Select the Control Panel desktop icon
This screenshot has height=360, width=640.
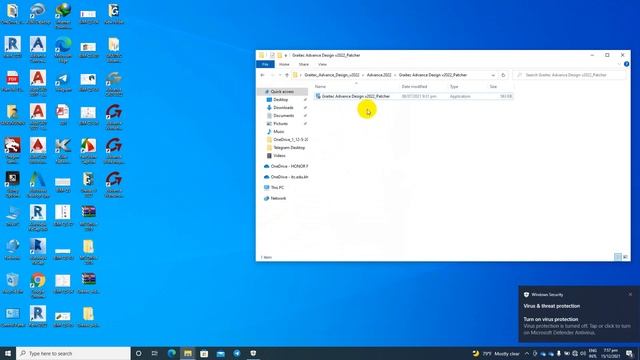point(12,318)
